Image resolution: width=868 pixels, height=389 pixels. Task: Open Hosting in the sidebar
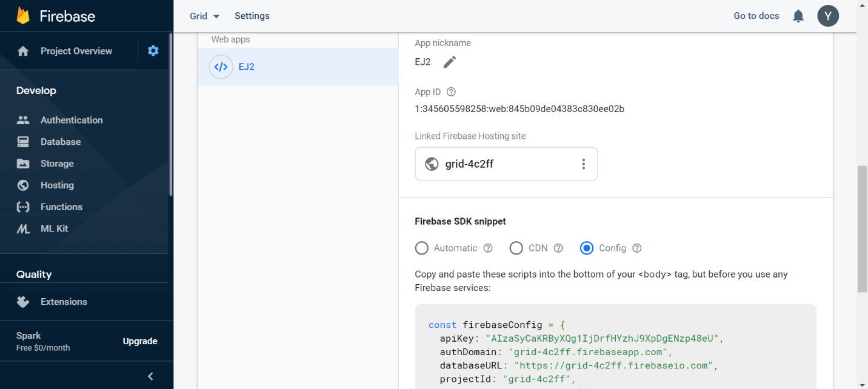pos(57,185)
